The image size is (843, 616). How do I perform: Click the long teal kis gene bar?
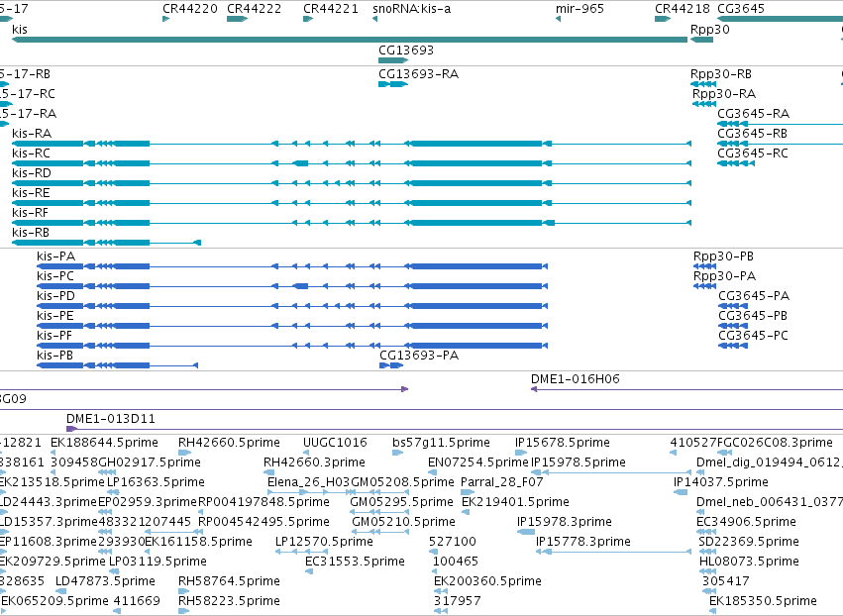(x=350, y=40)
